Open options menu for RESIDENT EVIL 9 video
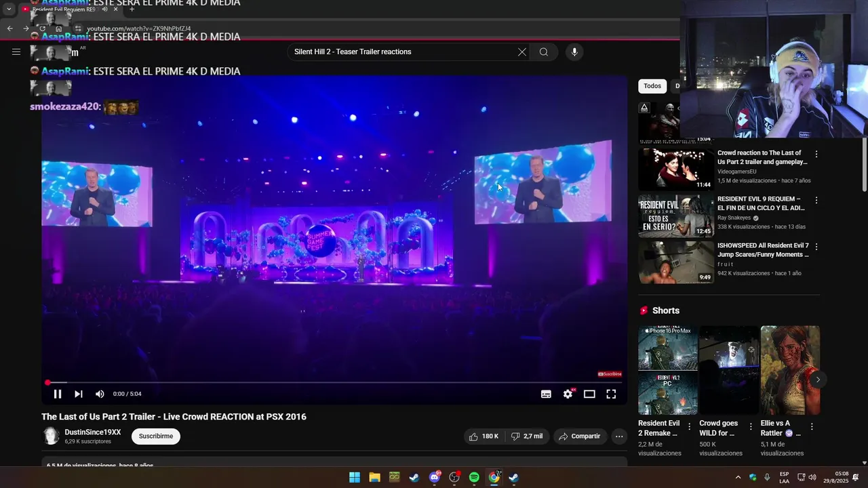The image size is (868, 488). 816,201
